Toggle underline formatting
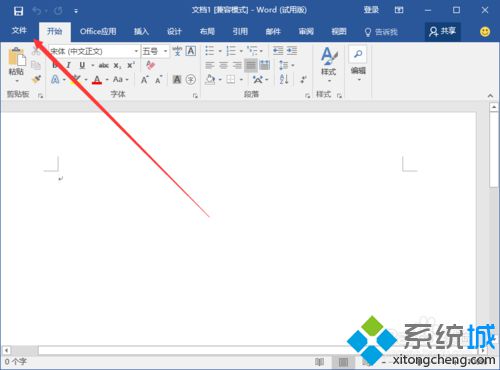Screen dimensions: 500x370 click(x=82, y=65)
